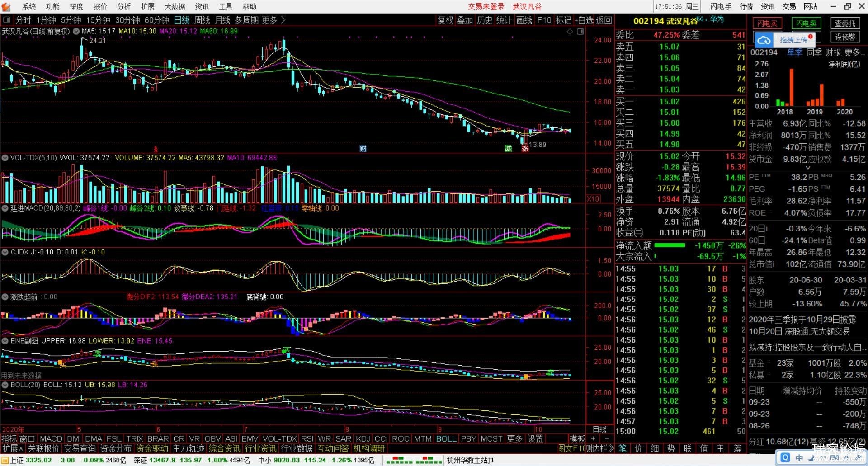The width and height of the screenshot is (868, 466).
Task: Click 模板 template button
Action: [x=577, y=438]
